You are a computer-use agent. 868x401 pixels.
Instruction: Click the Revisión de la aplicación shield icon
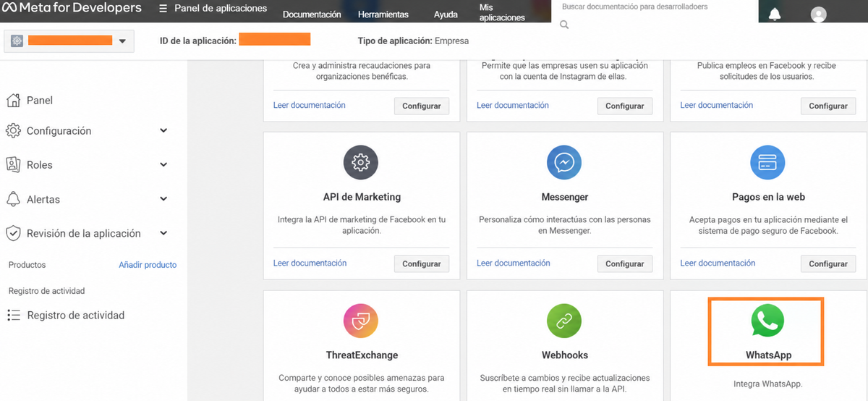(13, 233)
